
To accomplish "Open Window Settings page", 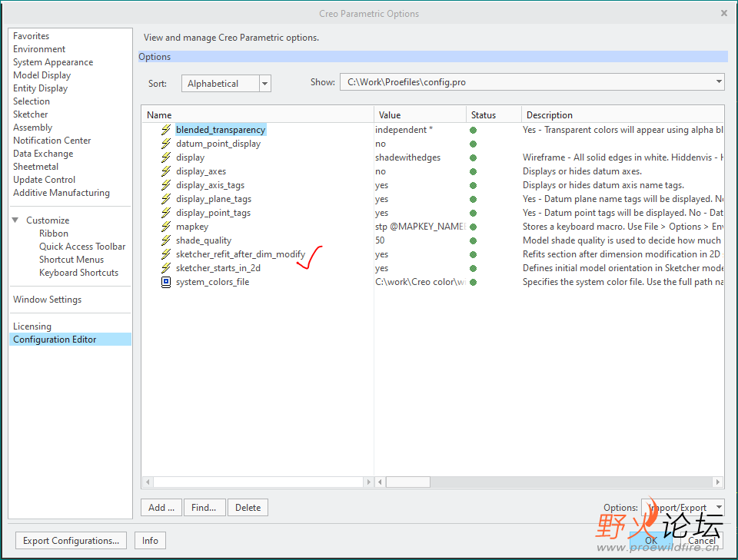I will 47,300.
